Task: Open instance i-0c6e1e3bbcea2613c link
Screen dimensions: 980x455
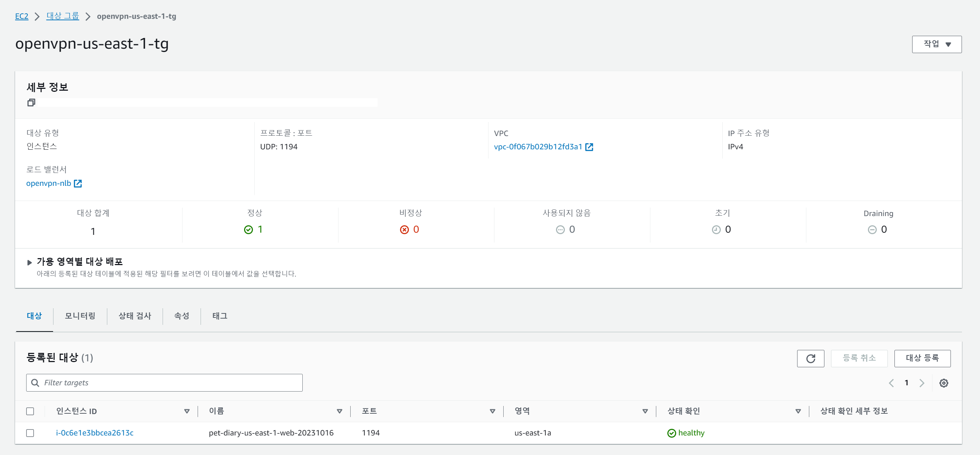Action: [x=95, y=433]
